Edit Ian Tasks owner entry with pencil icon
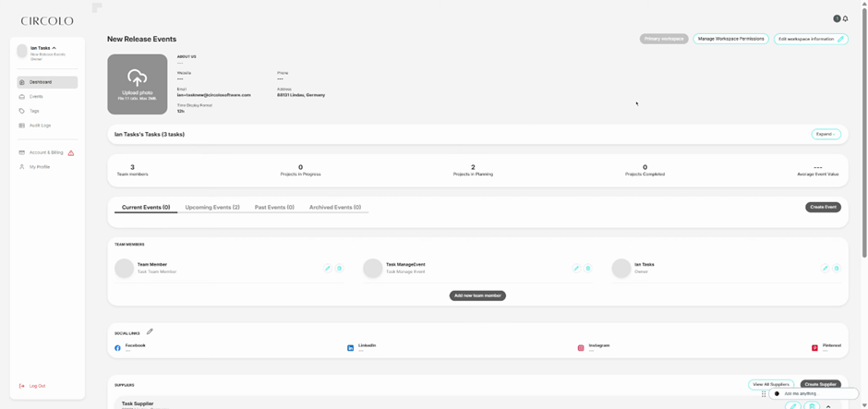 pyautogui.click(x=825, y=269)
